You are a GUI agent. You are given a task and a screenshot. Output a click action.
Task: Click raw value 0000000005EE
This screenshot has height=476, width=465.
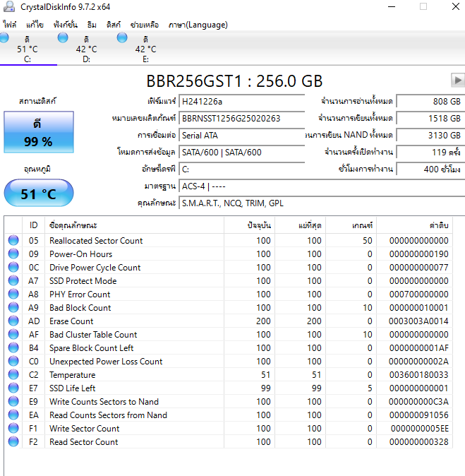pos(420,429)
